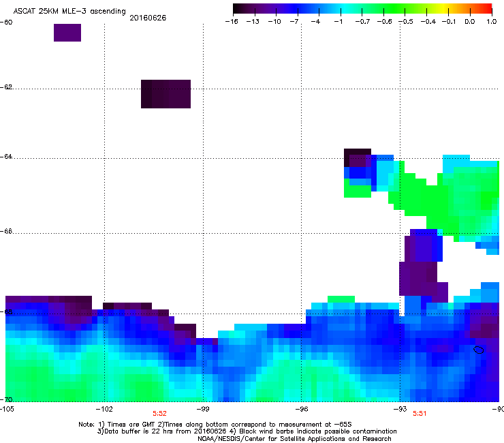Click the latitude axis label -62
The image size is (504, 443).
click(6, 87)
